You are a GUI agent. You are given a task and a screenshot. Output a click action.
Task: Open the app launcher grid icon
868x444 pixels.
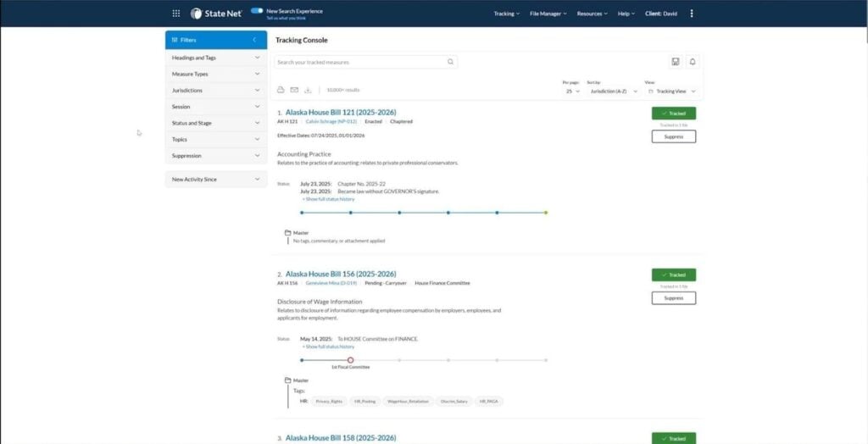[176, 14]
